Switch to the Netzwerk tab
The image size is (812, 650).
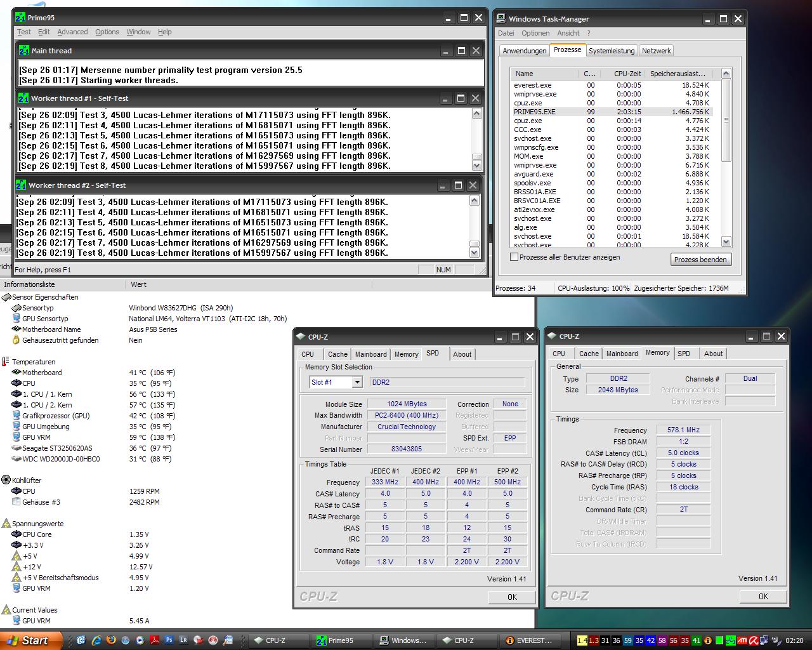click(656, 51)
